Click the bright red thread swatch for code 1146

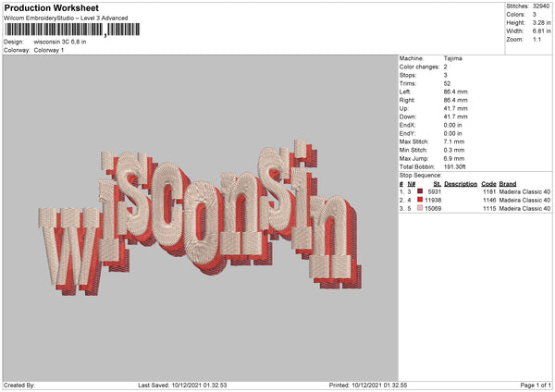(x=420, y=200)
